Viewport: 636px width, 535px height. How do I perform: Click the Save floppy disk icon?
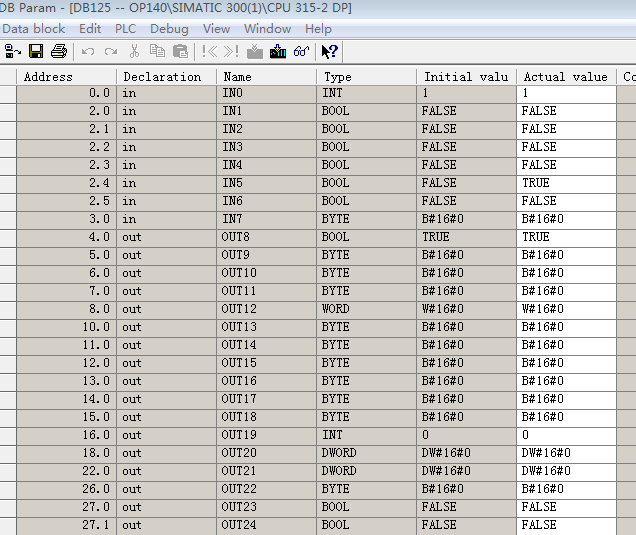pos(36,52)
